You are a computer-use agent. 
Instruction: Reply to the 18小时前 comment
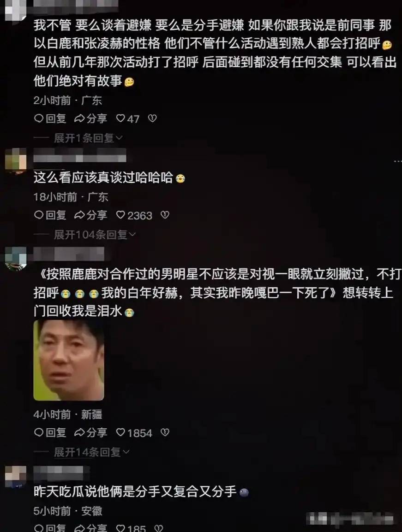coord(50,215)
